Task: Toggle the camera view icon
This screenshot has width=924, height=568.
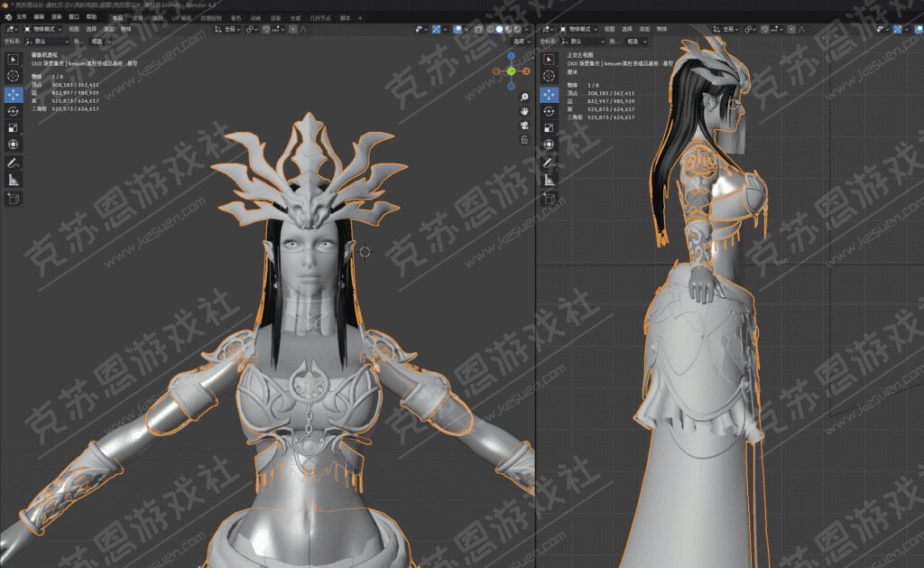Action: pos(524,125)
